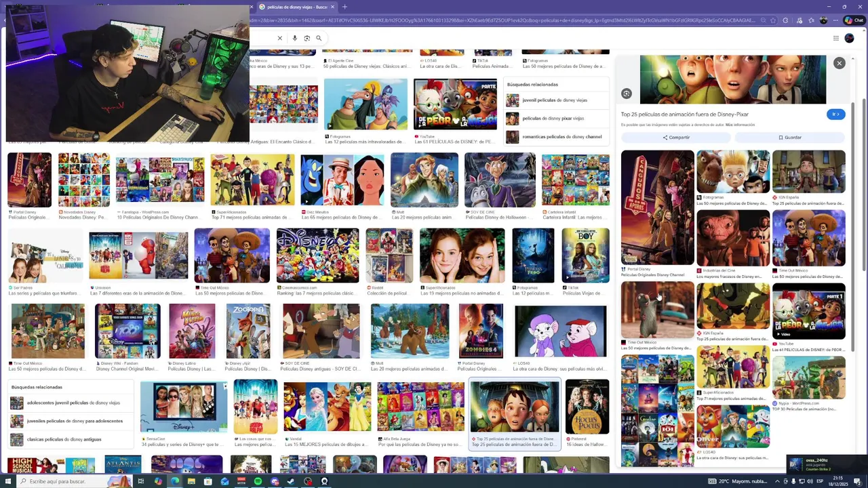
Task: Open the Atlantis 'Las 20 mejores películas' thumbnail
Action: point(425,180)
